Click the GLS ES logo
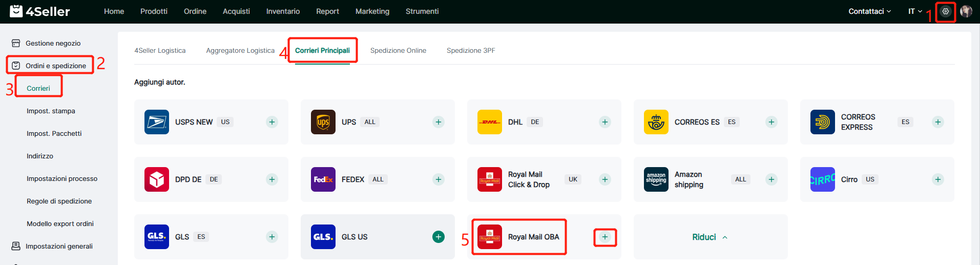The height and width of the screenshot is (265, 980). click(157, 237)
